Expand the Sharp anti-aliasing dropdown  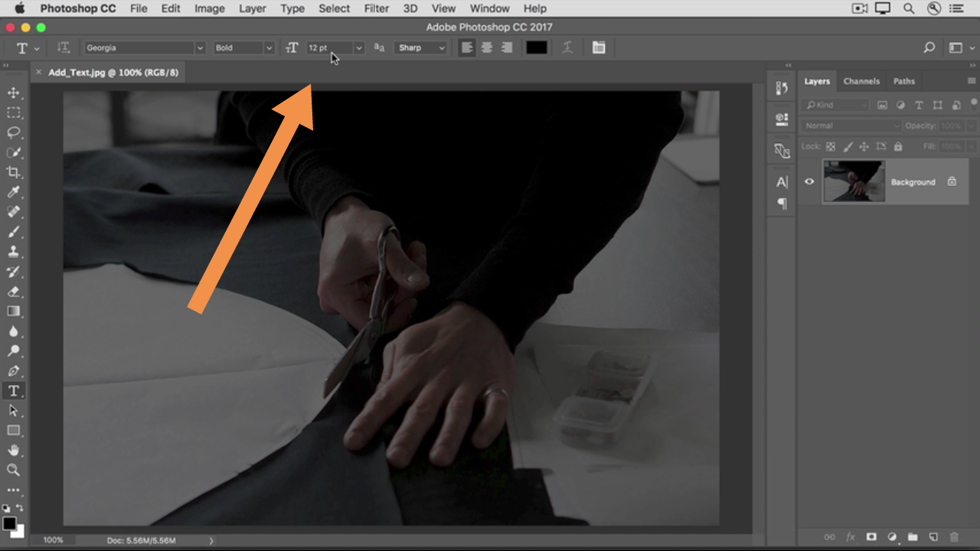coord(421,47)
